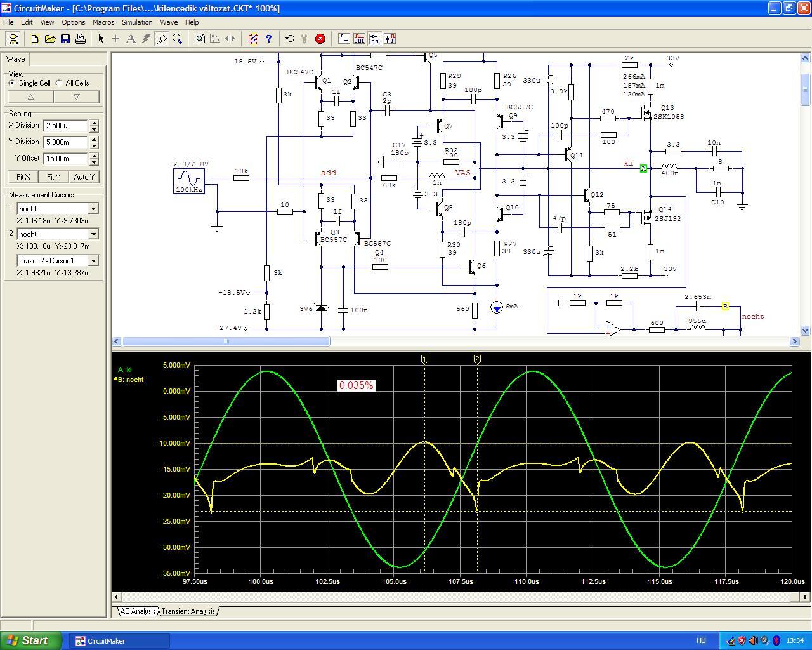Viewport: 812px width, 650px height.
Task: Click the Auto Y button
Action: 84,177
